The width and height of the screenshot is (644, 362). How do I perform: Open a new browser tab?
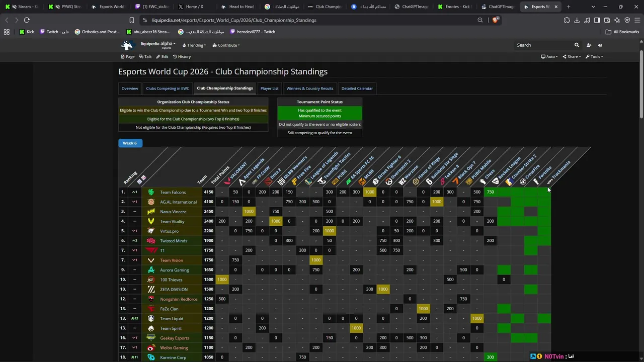569,7
